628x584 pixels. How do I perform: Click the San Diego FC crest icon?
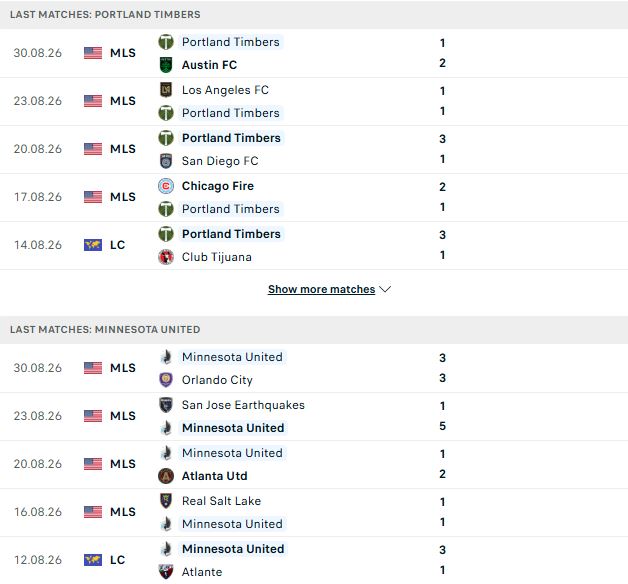click(166, 161)
